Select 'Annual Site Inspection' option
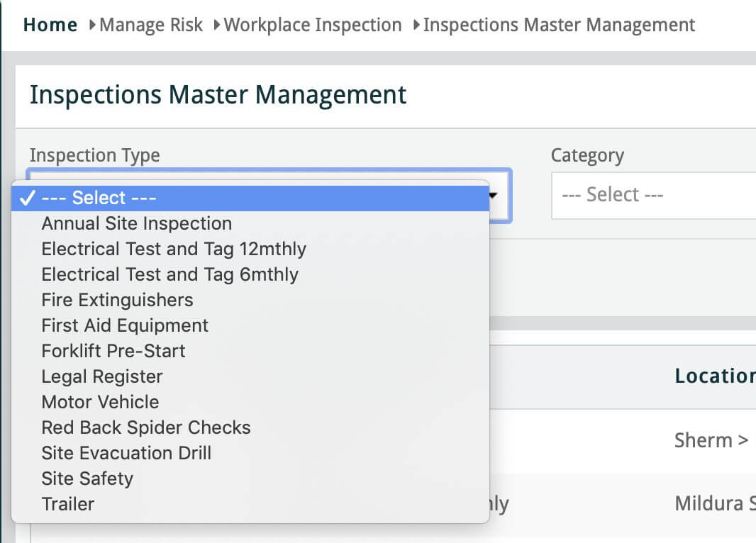 point(136,223)
